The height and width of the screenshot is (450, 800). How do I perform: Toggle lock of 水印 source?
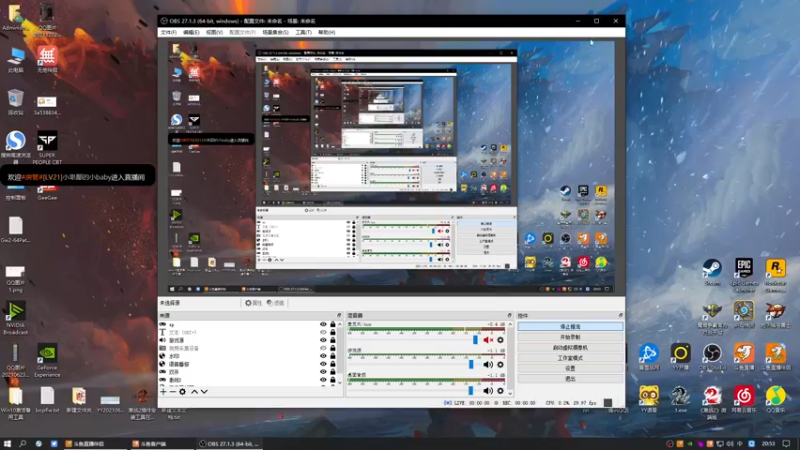click(333, 356)
